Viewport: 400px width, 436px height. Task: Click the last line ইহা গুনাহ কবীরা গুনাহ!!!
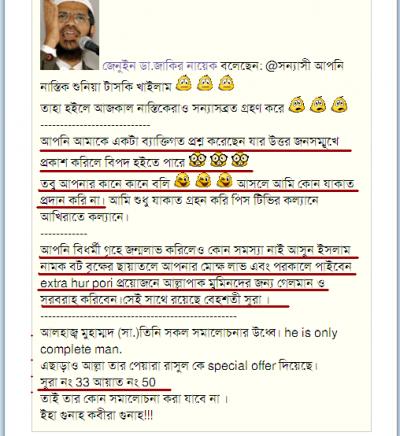97,415
